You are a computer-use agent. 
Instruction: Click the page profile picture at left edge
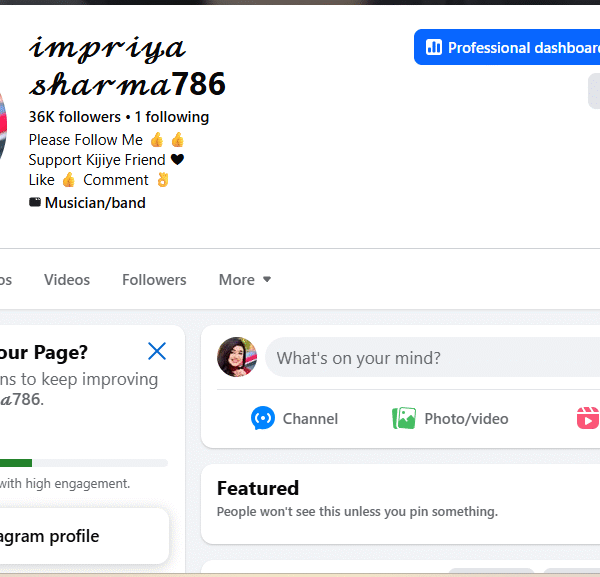pos(3,126)
